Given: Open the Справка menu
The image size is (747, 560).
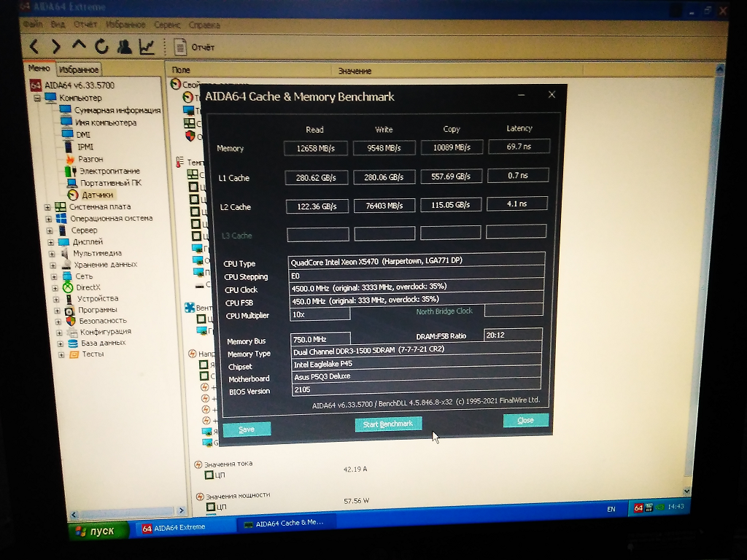Looking at the screenshot, I should click(x=204, y=26).
